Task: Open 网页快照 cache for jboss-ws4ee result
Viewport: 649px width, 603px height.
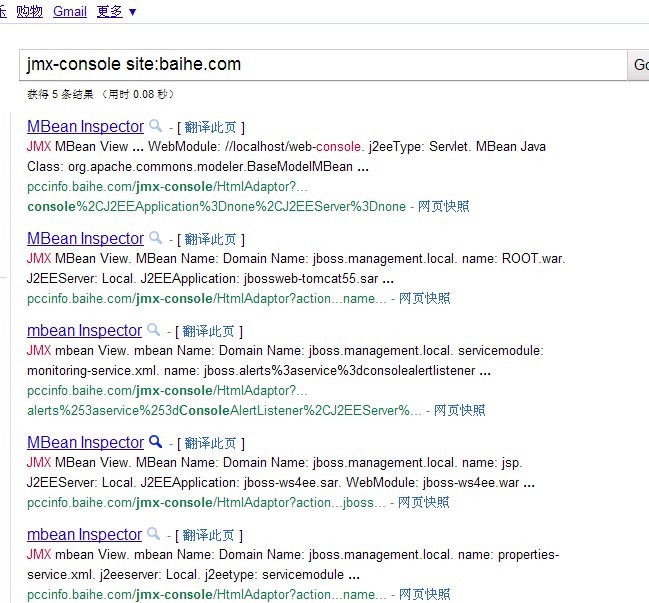Action: [x=423, y=502]
